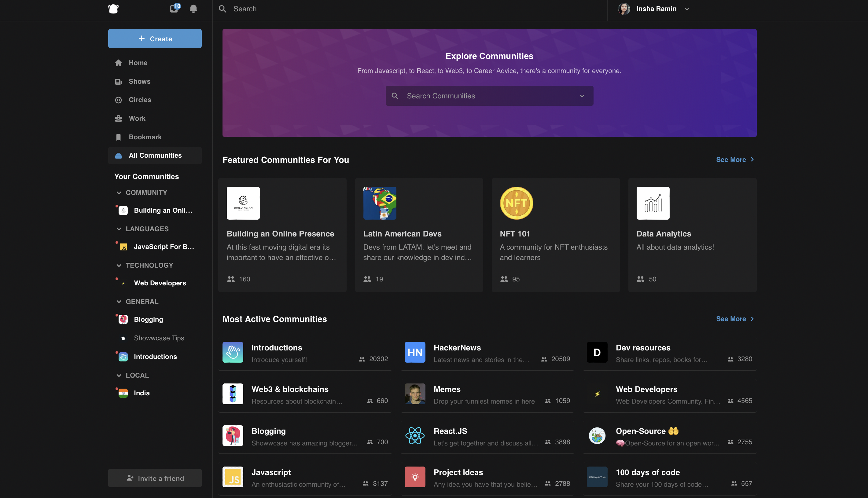The height and width of the screenshot is (498, 868).
Task: Click the Create button
Action: [155, 39]
